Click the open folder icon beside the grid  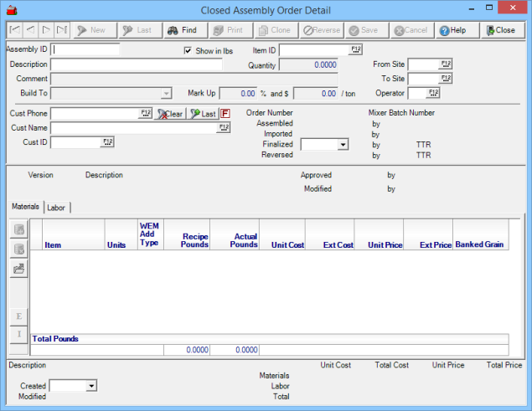[x=18, y=269]
